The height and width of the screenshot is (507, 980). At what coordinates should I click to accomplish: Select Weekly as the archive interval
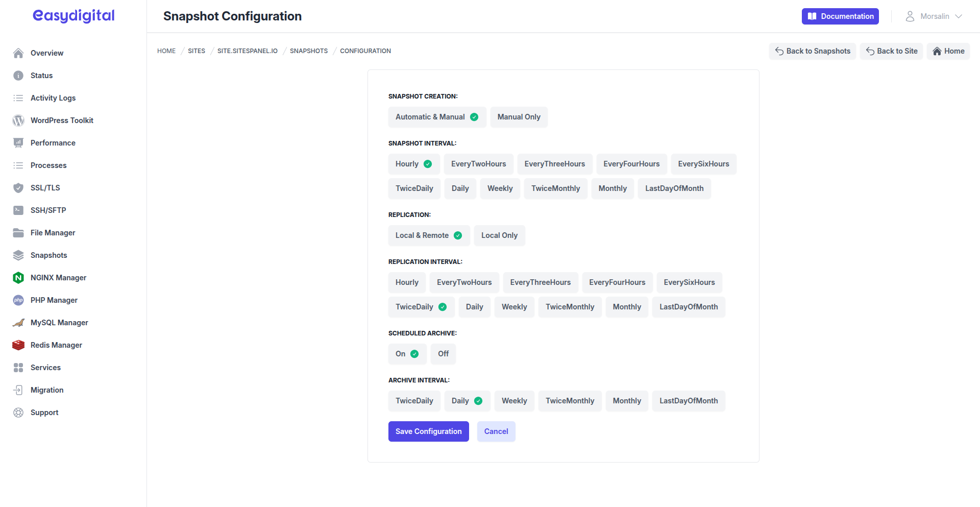click(514, 401)
